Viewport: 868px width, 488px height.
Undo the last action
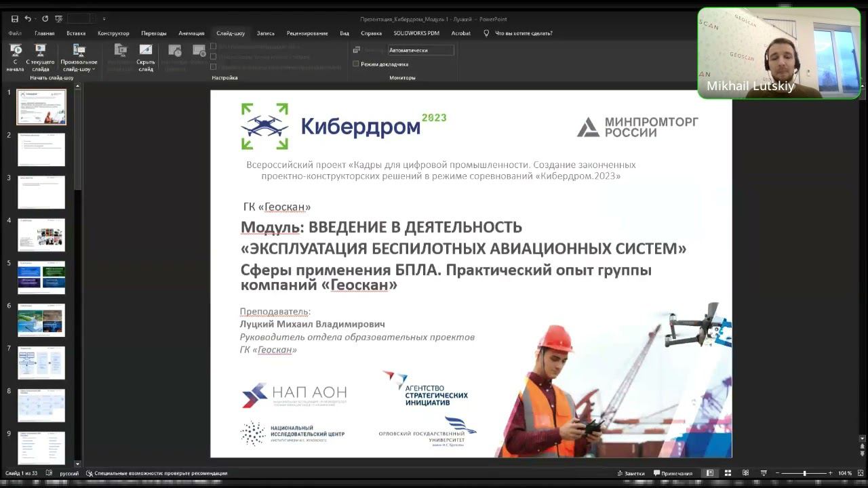(x=28, y=19)
